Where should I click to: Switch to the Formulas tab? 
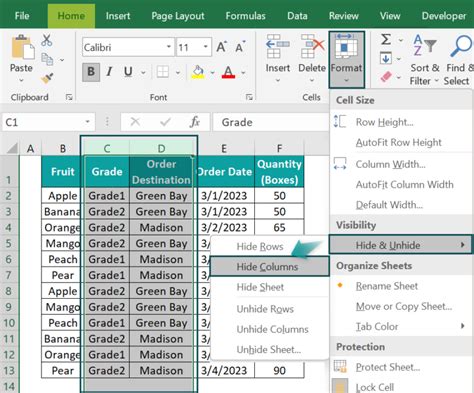click(x=245, y=16)
